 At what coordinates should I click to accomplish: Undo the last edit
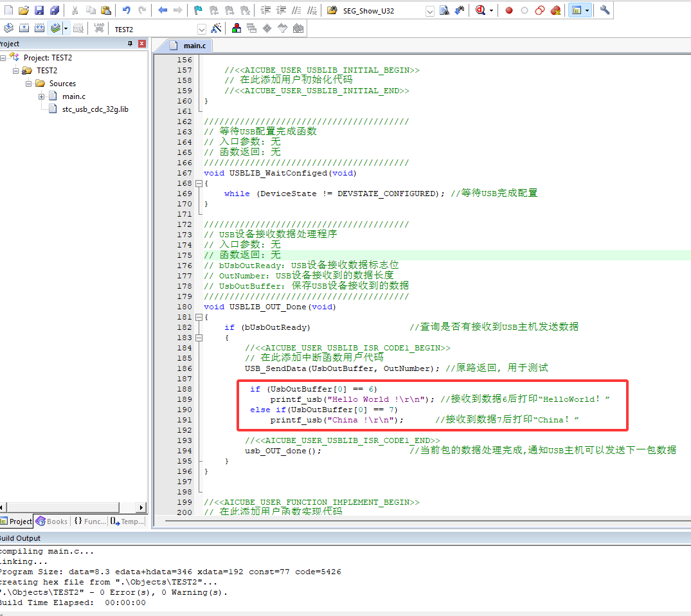pyautogui.click(x=127, y=10)
